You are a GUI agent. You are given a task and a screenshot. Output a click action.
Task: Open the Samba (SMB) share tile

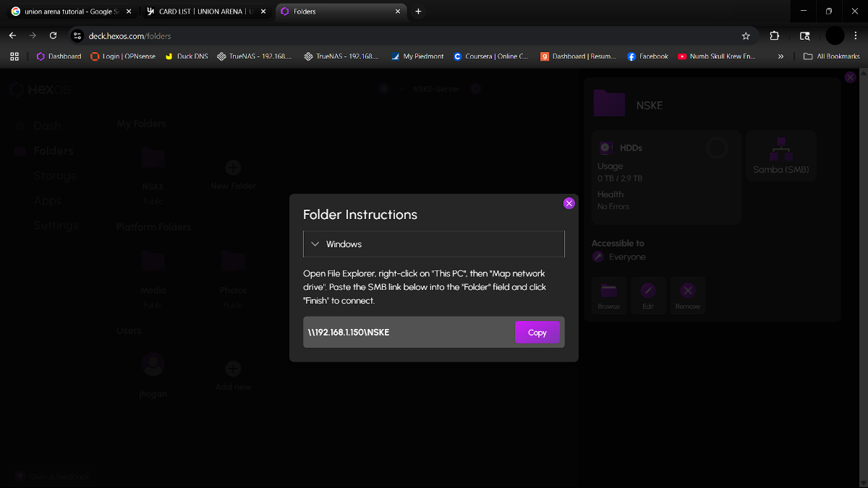click(x=781, y=156)
